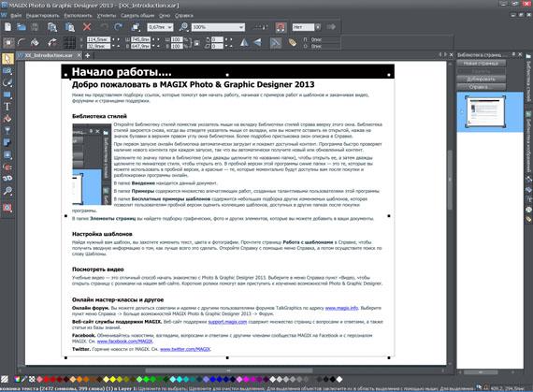The width and height of the screenshot is (533, 392).
Task: Click the rotate mode icon in the info bar
Action: pyautogui.click(x=52, y=42)
